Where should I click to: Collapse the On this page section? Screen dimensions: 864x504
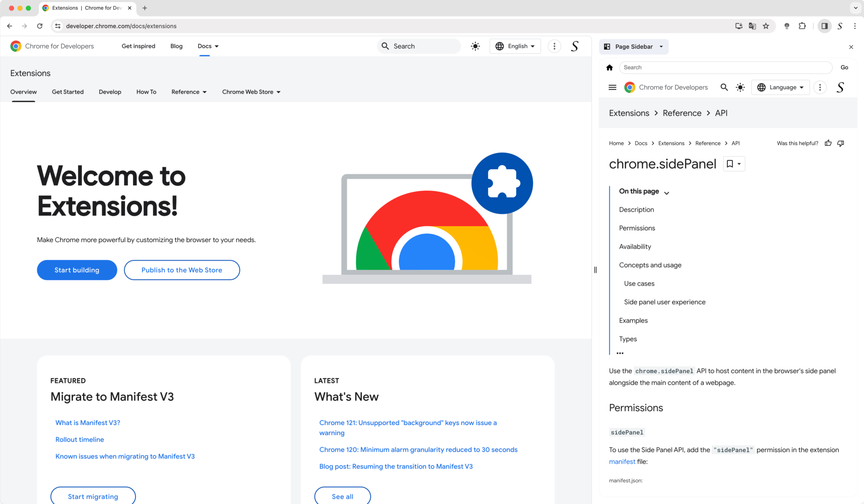[667, 192]
